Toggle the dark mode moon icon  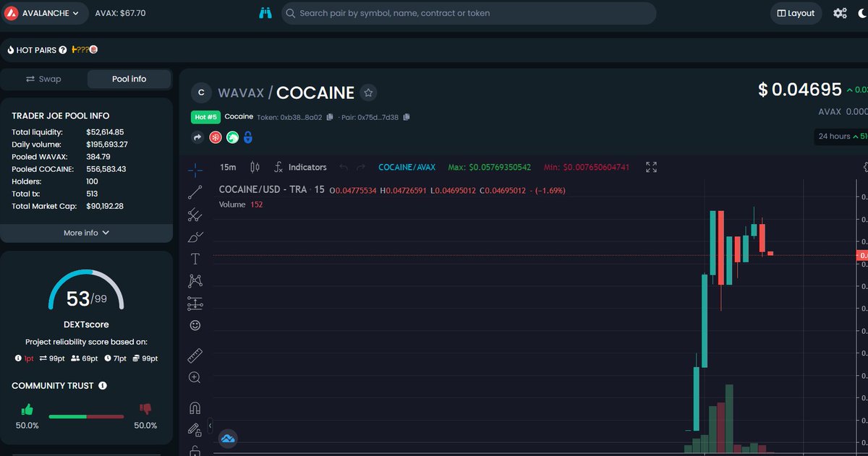[862, 13]
